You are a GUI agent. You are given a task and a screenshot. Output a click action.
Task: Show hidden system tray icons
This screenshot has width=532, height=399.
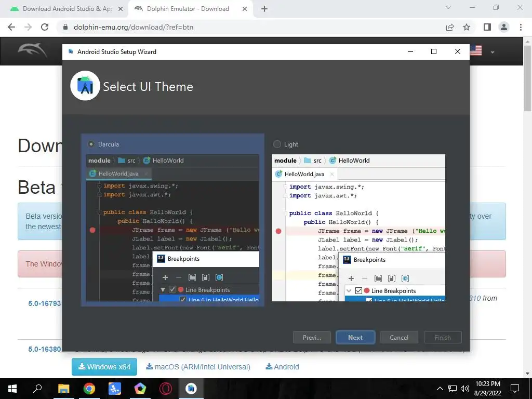point(440,389)
